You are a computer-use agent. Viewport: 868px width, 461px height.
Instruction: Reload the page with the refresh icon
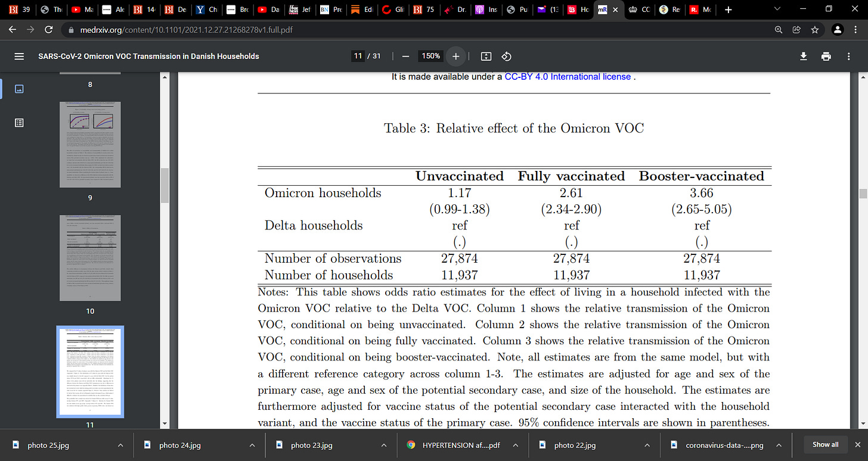pyautogui.click(x=49, y=29)
